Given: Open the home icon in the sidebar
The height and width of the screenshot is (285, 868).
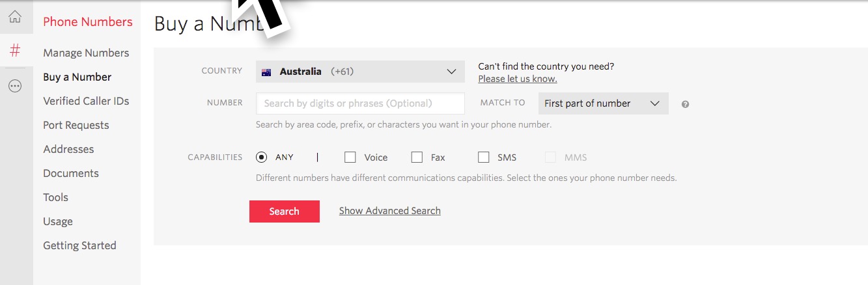Looking at the screenshot, I should point(15,17).
